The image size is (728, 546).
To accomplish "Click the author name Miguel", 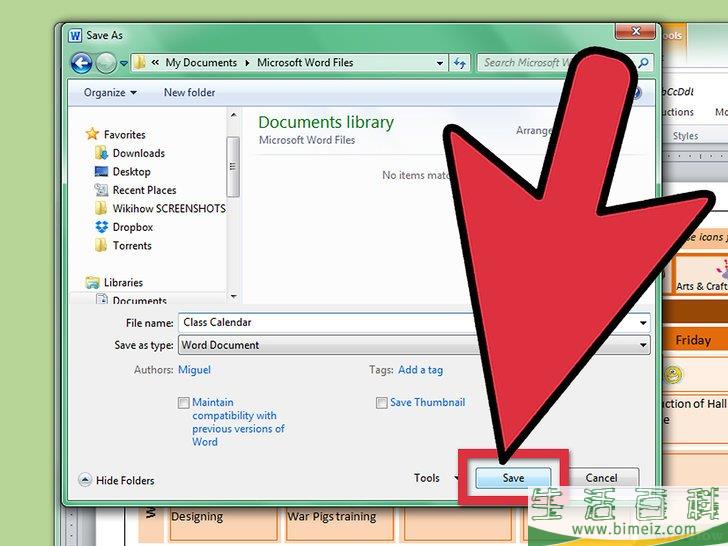I will click(195, 370).
